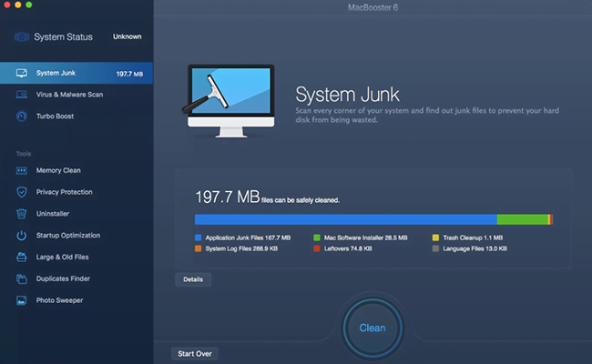Click the "Tools" sidebar section label
Viewport: 592px width, 364px height.
[24, 154]
